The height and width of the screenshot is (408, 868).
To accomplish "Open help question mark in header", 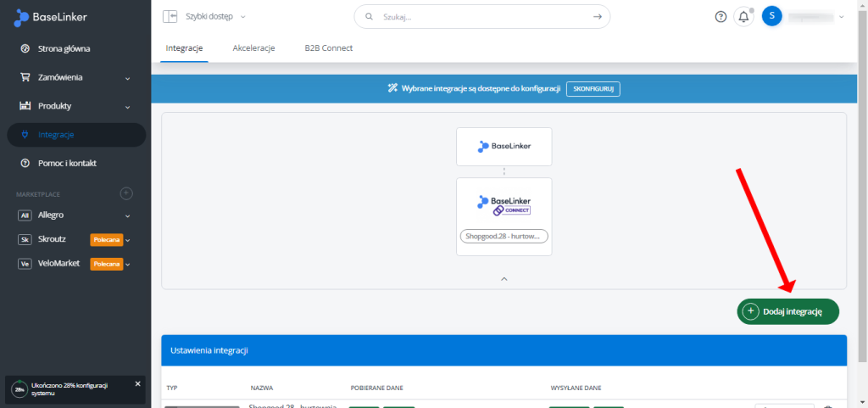I will pyautogui.click(x=721, y=17).
